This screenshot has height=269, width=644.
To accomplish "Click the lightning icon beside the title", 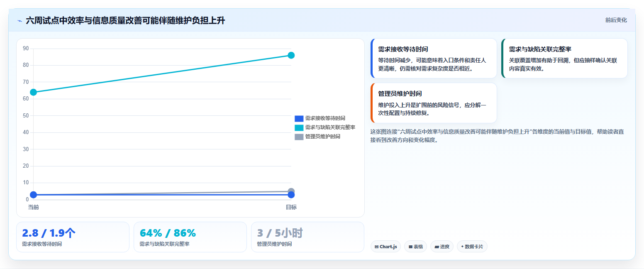I will 20,20.
